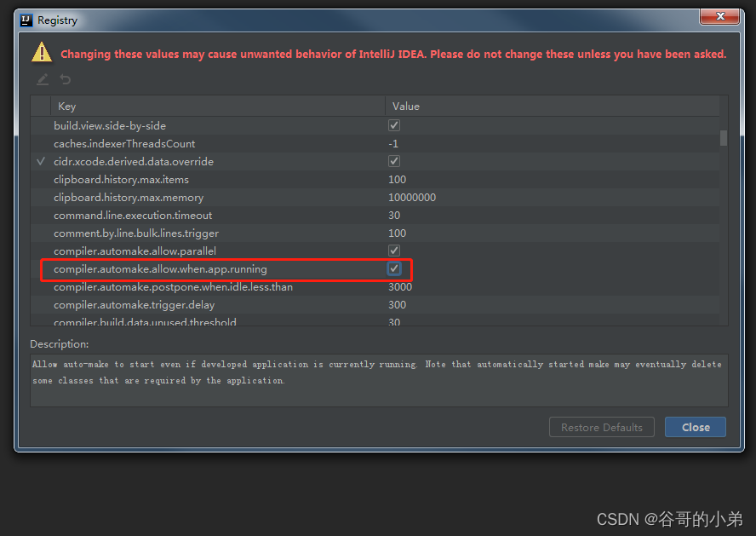Select clipboard.history.max.memory key
This screenshot has height=536, width=756.
click(x=129, y=198)
